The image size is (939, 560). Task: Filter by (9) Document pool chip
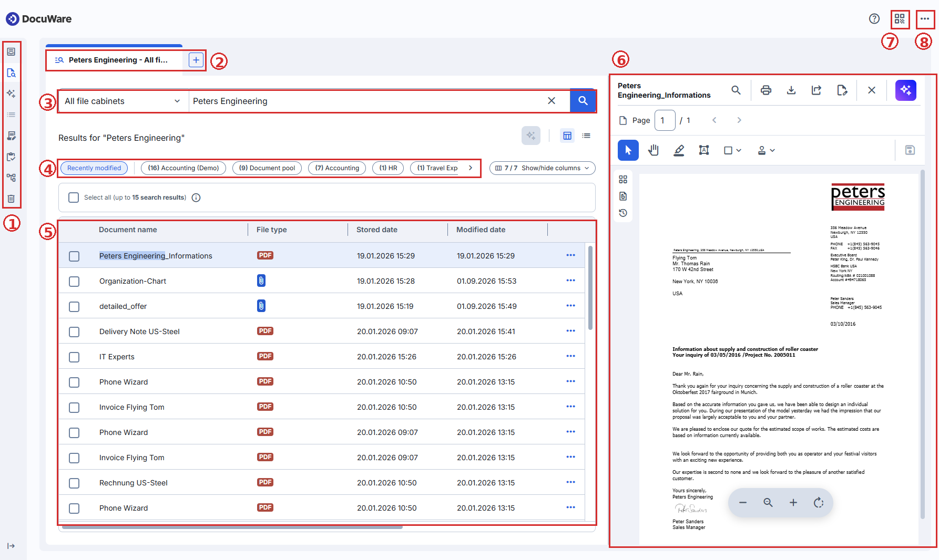(x=267, y=168)
